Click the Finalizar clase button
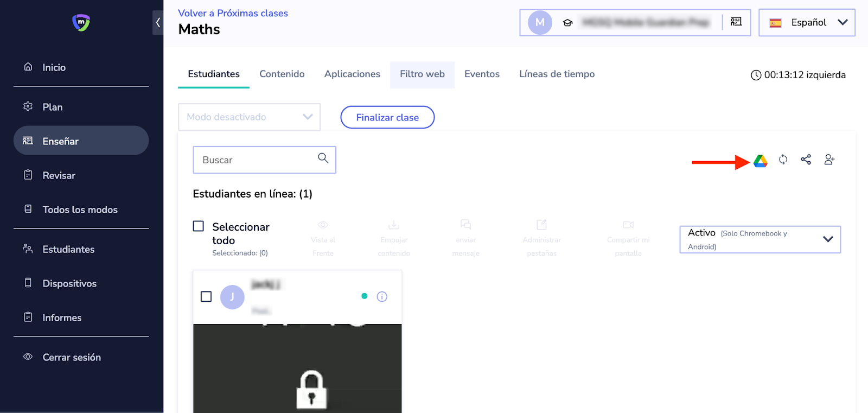868x413 pixels. tap(387, 118)
